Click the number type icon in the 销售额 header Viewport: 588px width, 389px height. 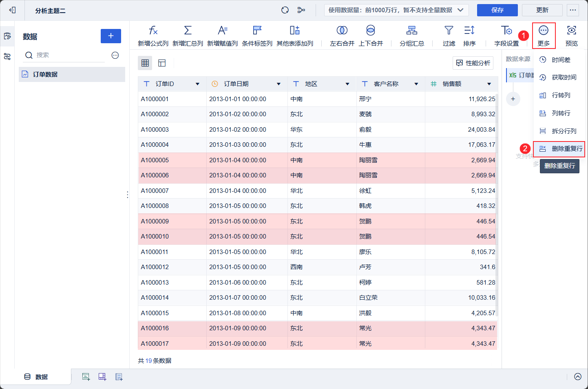433,84
